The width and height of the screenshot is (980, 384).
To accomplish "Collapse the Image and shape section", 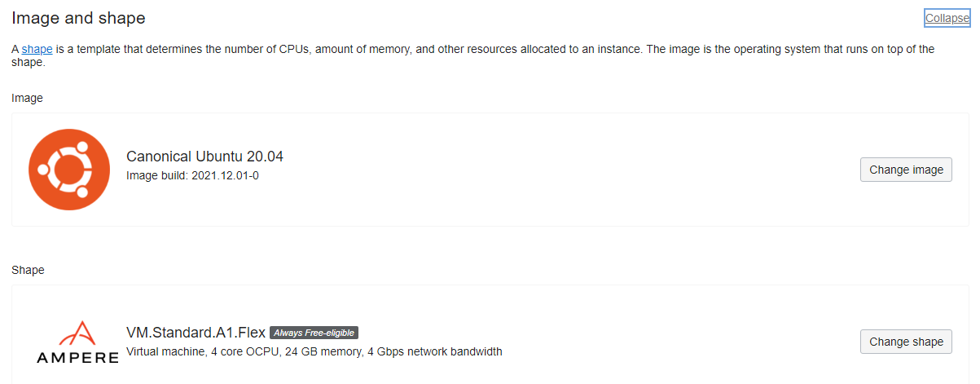I will pyautogui.click(x=947, y=18).
